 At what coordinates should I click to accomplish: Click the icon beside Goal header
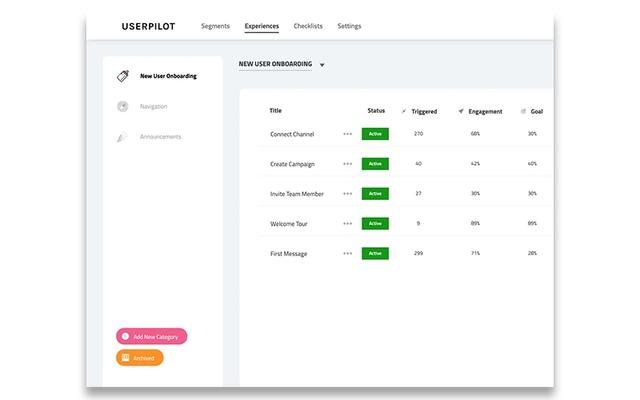[523, 111]
